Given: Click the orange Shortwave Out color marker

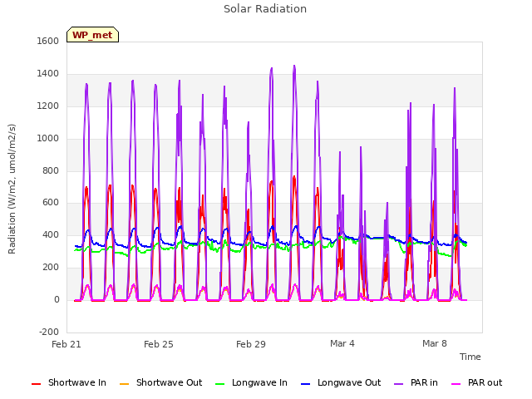Looking at the screenshot, I should pos(124,384).
